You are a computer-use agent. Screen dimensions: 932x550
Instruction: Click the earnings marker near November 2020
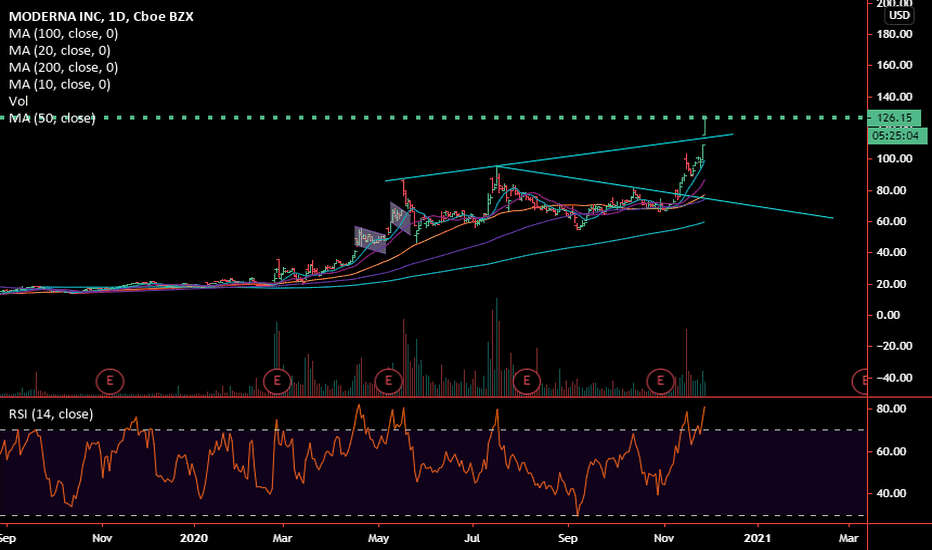click(660, 380)
